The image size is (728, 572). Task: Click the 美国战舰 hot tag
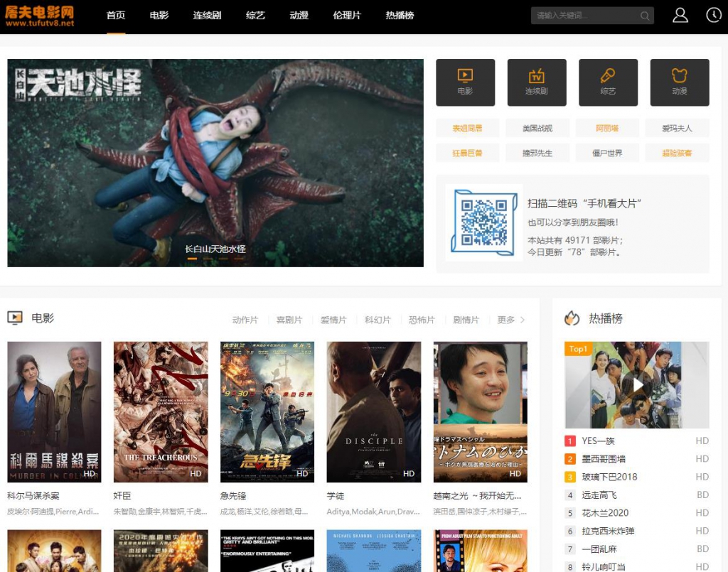point(537,128)
